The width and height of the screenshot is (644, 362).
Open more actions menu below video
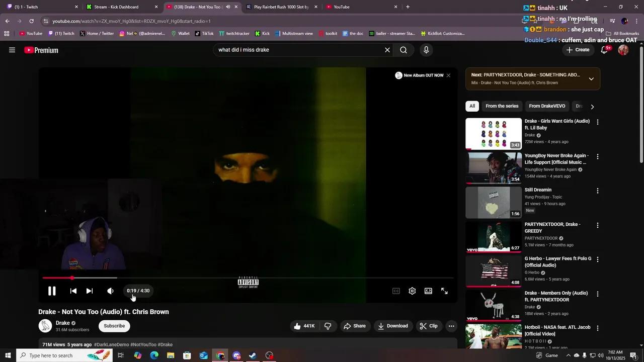[x=451, y=326]
